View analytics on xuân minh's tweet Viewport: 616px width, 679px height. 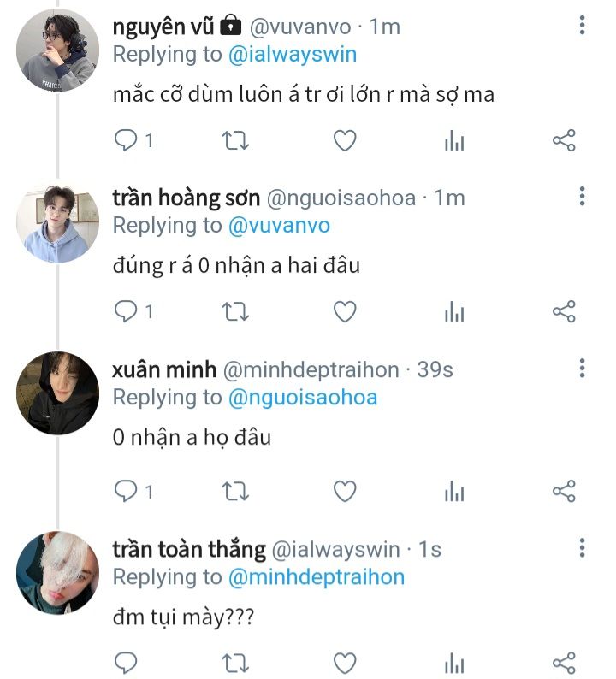(454, 491)
